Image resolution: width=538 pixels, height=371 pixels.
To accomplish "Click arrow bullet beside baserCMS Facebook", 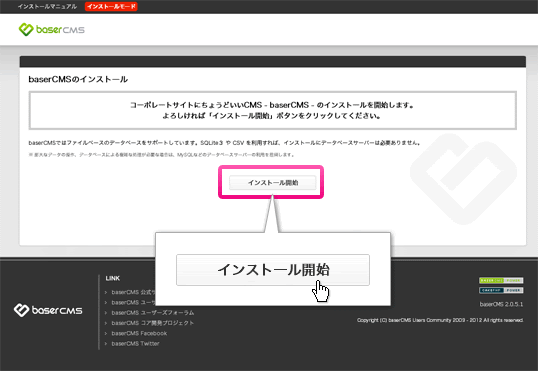I will coord(106,333).
